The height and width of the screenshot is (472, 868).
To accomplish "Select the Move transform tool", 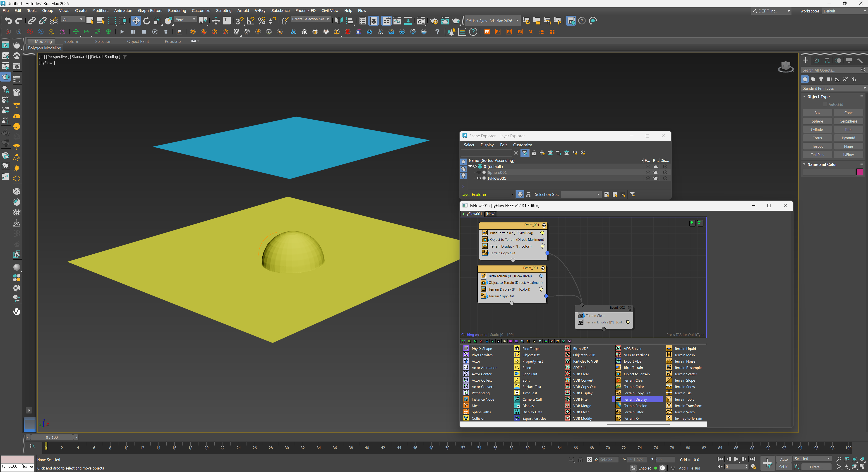I will [135, 21].
